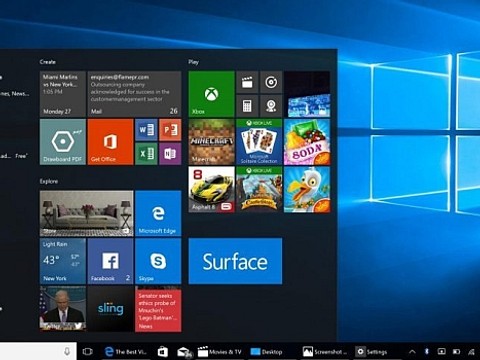This screenshot has width=480, height=360.
Task: Open Microsoft Solitaire Collection tile
Action: pos(259,142)
